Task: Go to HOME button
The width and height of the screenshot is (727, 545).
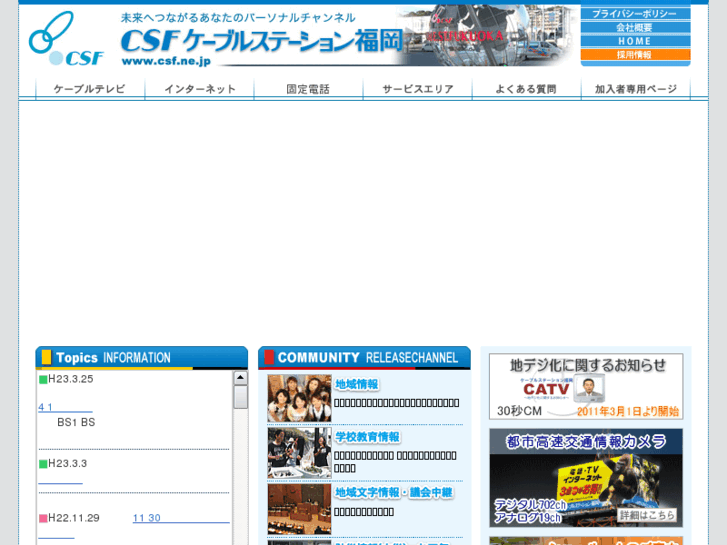Action: (x=635, y=41)
